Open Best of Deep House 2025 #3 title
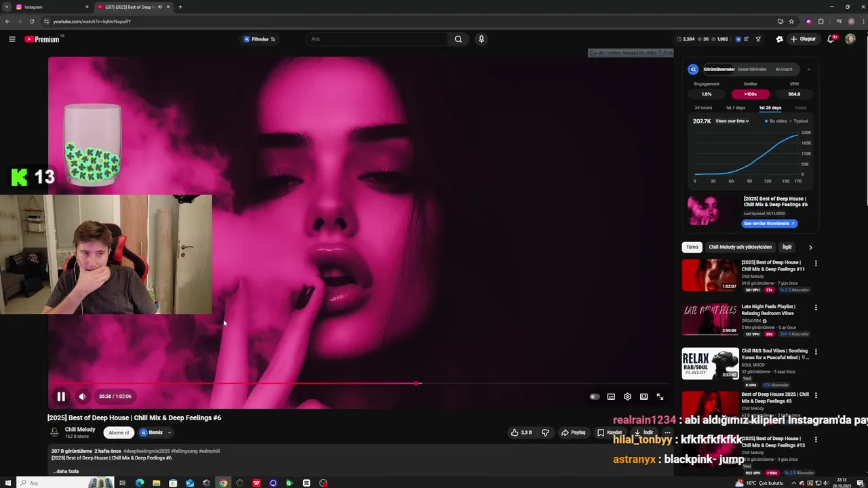 tap(775, 397)
